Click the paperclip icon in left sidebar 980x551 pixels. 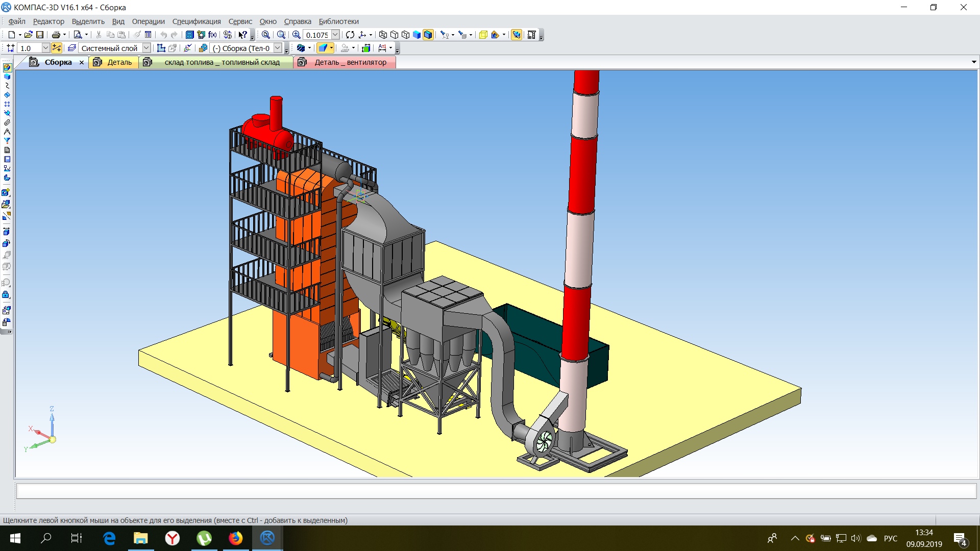(x=7, y=122)
